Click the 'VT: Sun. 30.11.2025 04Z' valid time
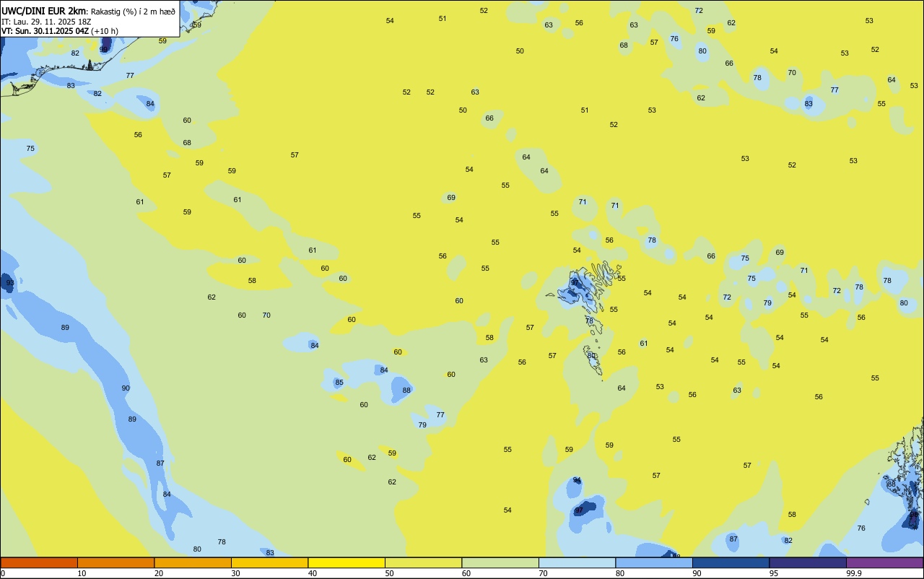 pyautogui.click(x=45, y=31)
